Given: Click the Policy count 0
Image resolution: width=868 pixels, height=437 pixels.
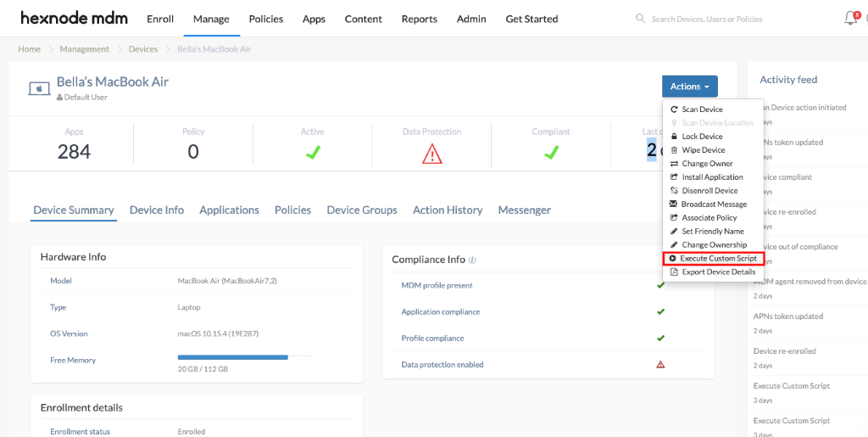Looking at the screenshot, I should pyautogui.click(x=193, y=152).
